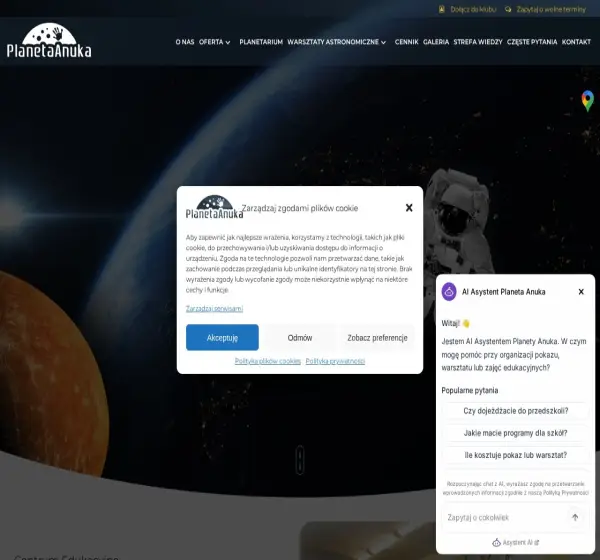Click the robot icon next to Asystent AI
600x560 pixels.
[496, 542]
